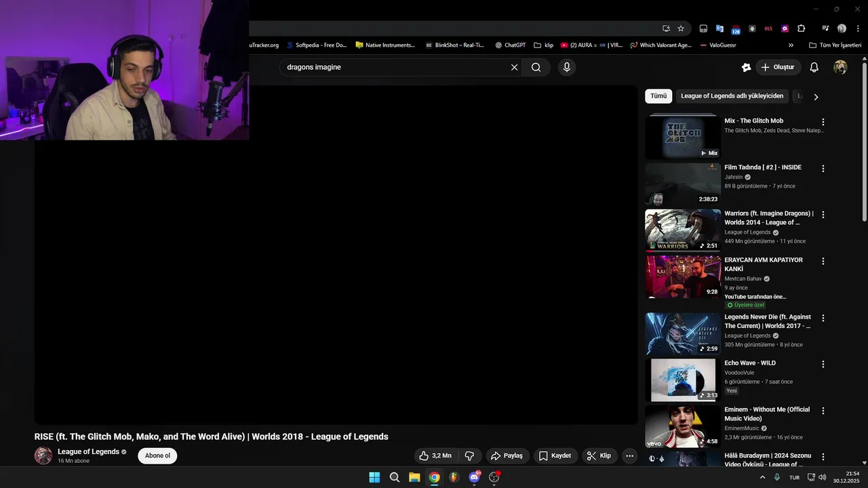Show more filter chips with right chevron
868x488 pixels.
tap(816, 97)
